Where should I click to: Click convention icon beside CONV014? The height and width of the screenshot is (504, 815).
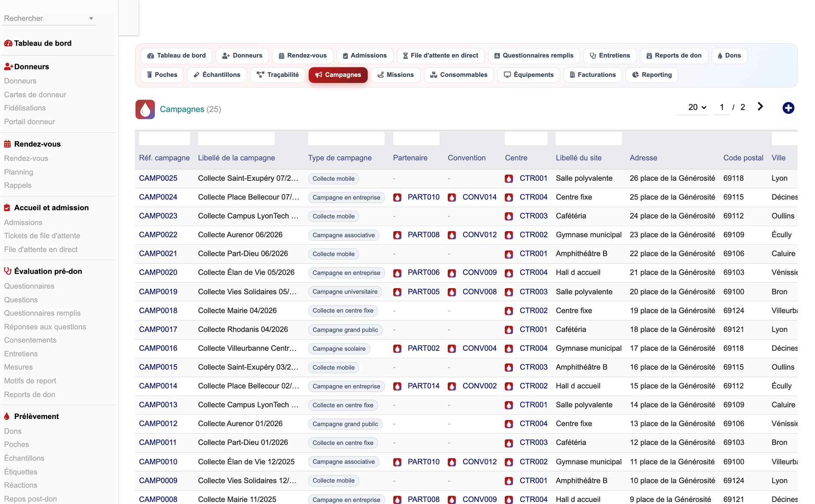[452, 198]
